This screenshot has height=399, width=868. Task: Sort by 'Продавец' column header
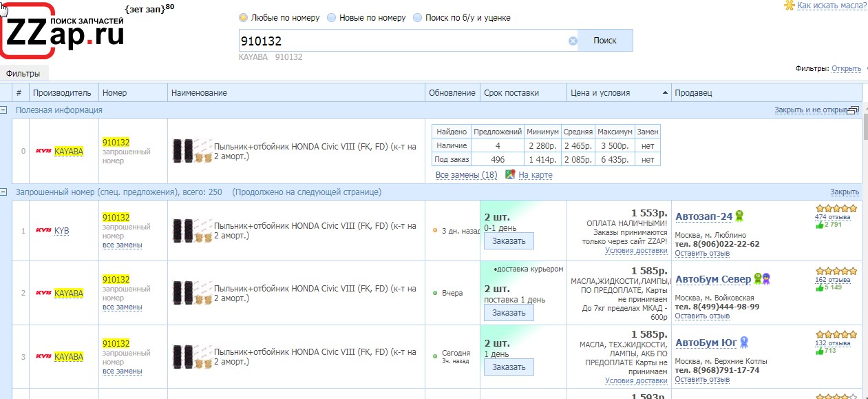(x=766, y=93)
